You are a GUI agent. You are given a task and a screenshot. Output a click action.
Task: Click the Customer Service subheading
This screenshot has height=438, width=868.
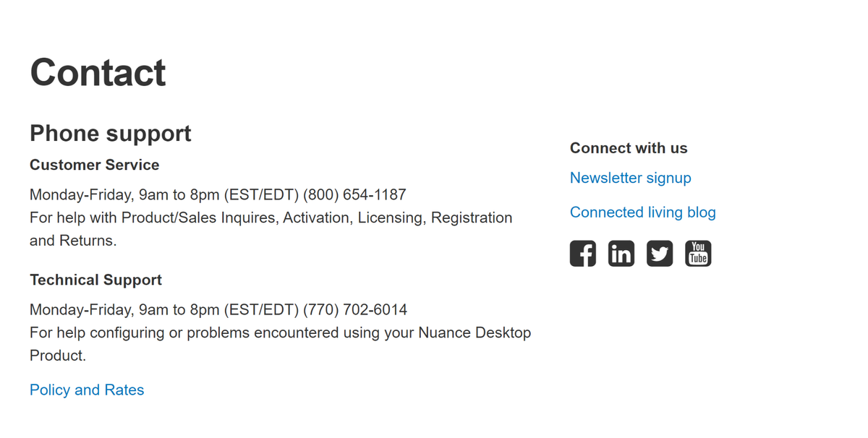[95, 165]
